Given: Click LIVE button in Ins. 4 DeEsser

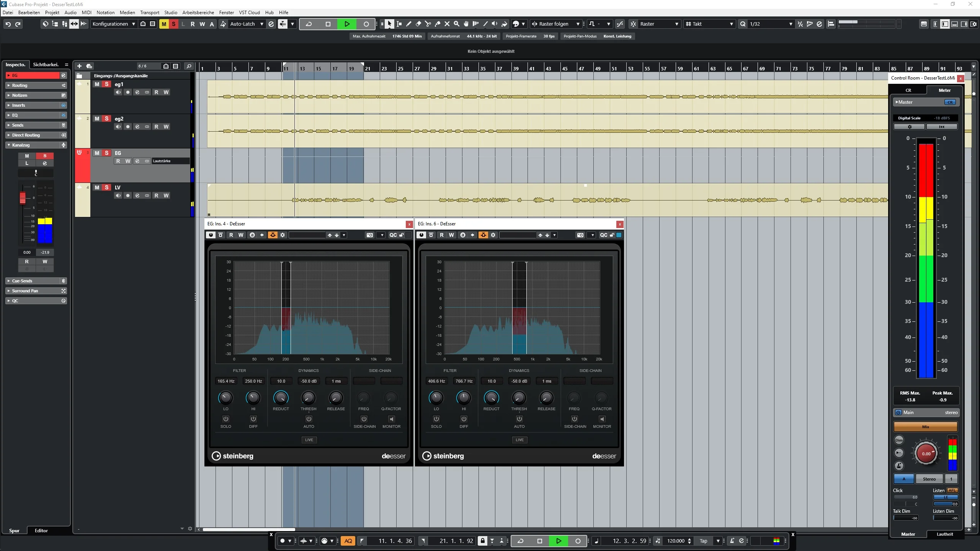Looking at the screenshot, I should 309,440.
